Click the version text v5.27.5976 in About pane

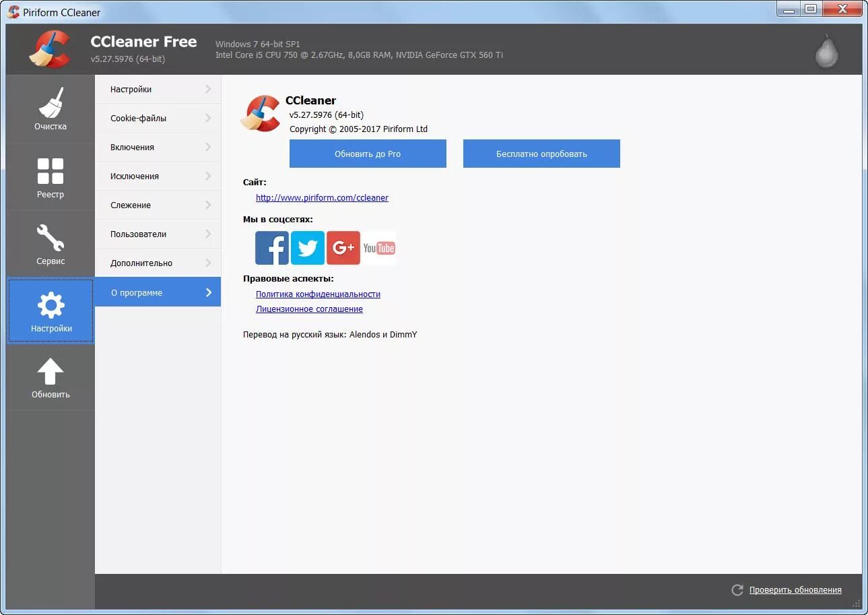tap(327, 115)
